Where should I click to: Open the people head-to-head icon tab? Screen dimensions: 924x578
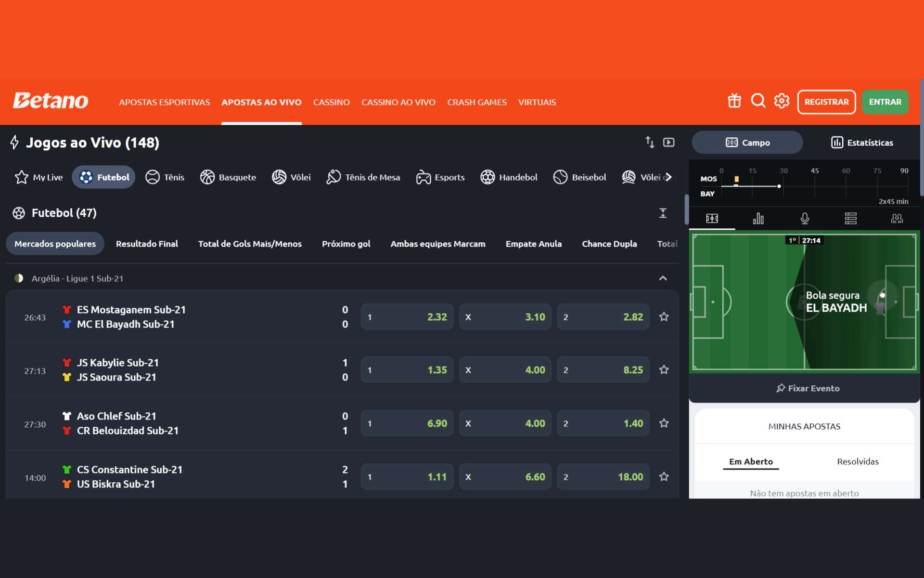coord(897,219)
